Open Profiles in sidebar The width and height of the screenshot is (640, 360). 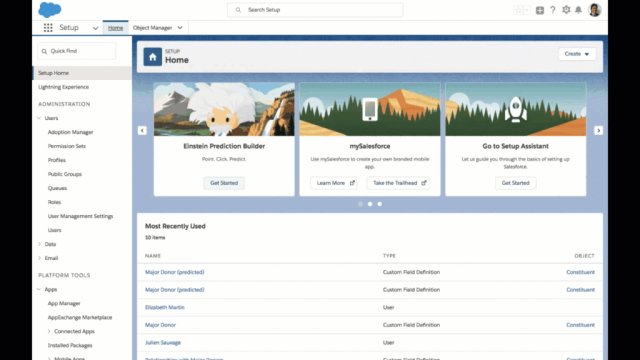[57, 160]
